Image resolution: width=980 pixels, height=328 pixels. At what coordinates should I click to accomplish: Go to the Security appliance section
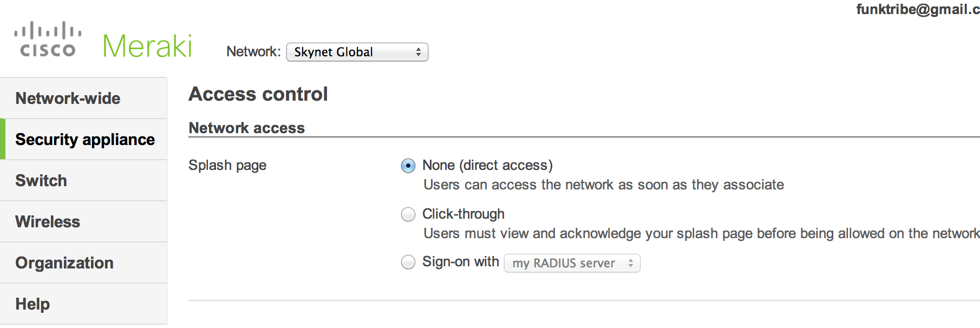coord(85,140)
